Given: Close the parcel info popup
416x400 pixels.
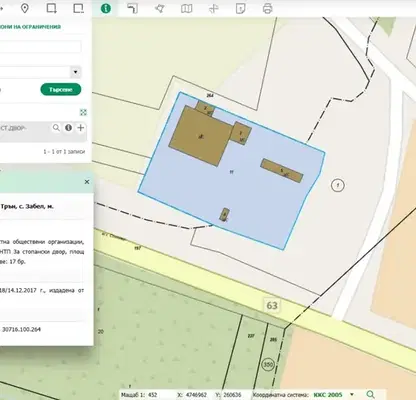Looking at the screenshot, I should pyautogui.click(x=87, y=182).
